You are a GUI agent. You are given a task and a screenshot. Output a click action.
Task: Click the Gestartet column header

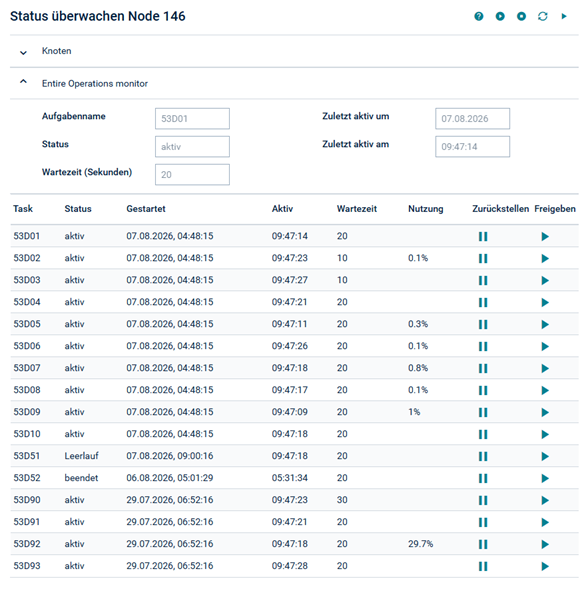146,209
